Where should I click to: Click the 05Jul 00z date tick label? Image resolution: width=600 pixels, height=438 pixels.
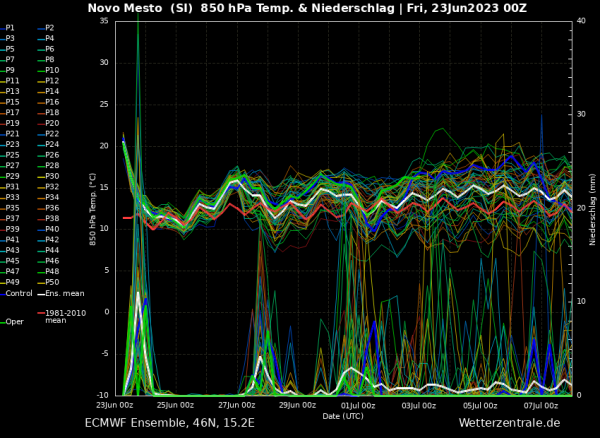coord(480,405)
